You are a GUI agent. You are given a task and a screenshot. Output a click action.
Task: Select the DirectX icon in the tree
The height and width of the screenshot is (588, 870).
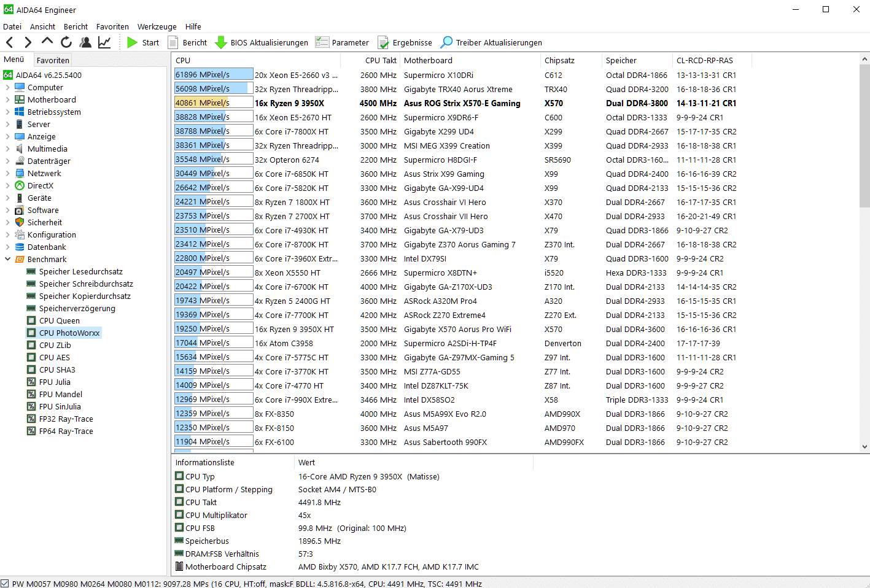[20, 185]
